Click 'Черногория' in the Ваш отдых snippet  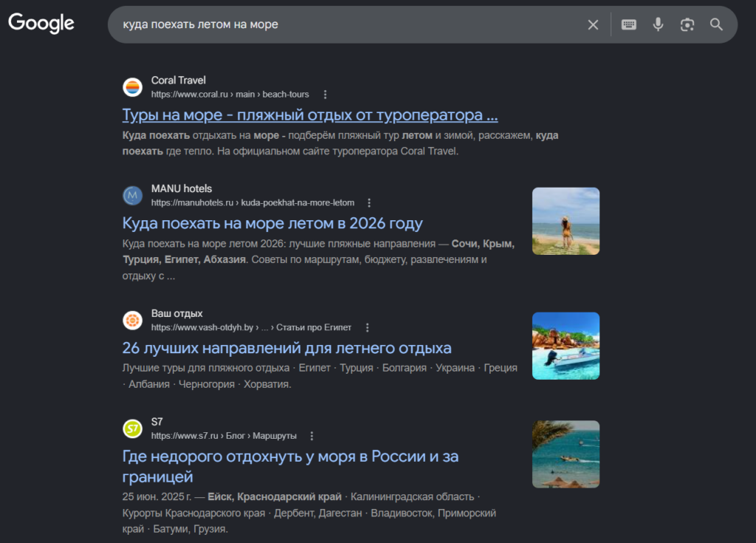(x=207, y=384)
